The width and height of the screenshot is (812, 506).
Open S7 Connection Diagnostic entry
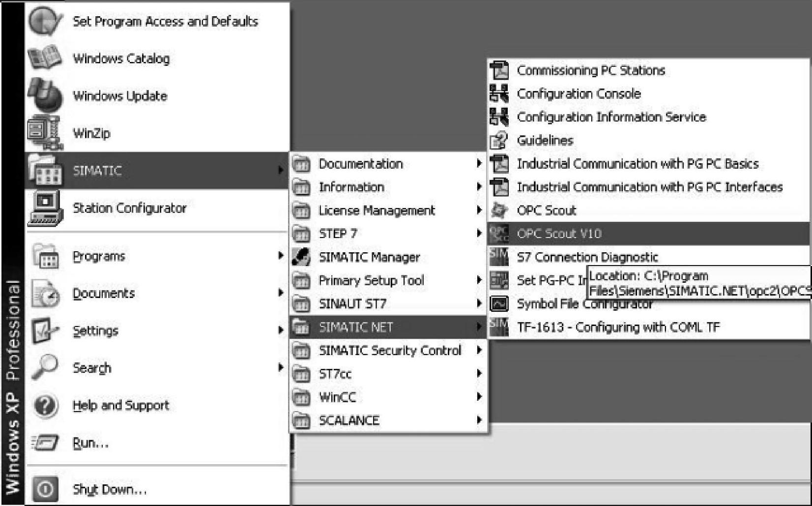(x=648, y=257)
